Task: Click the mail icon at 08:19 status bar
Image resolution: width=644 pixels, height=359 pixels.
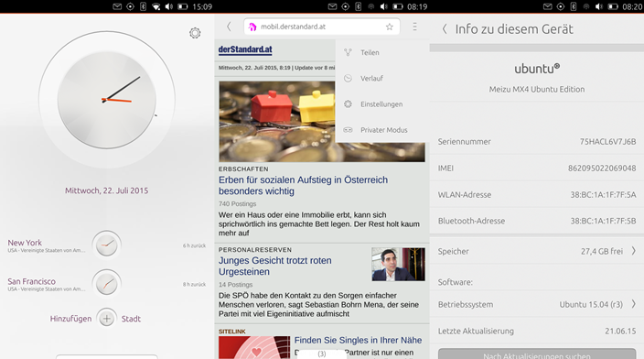Action: click(333, 6)
